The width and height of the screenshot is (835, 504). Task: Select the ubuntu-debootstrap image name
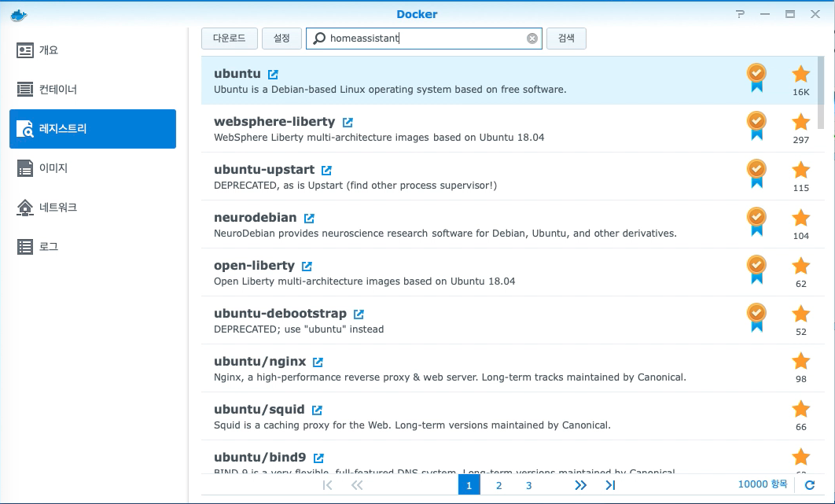pos(280,313)
